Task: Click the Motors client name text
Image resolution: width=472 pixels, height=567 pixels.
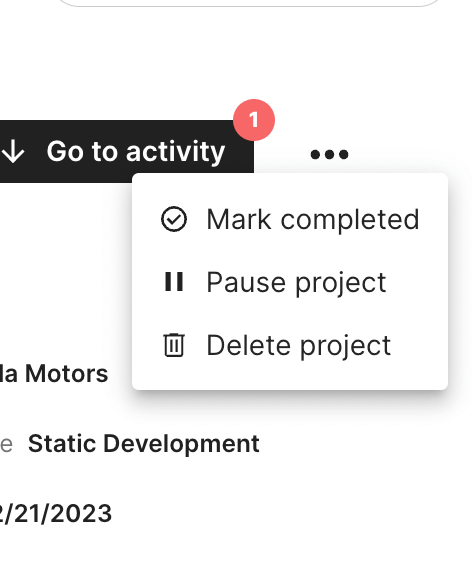Action: click(67, 373)
